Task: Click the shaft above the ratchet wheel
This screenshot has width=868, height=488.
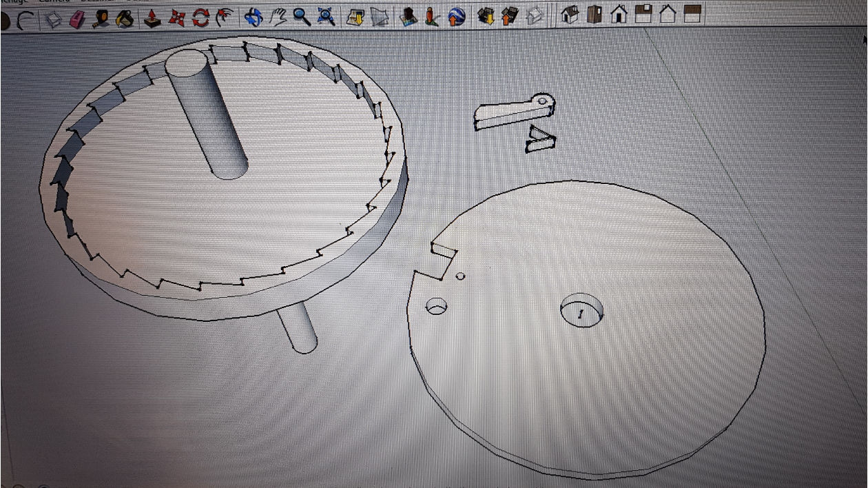Action: pos(207,114)
